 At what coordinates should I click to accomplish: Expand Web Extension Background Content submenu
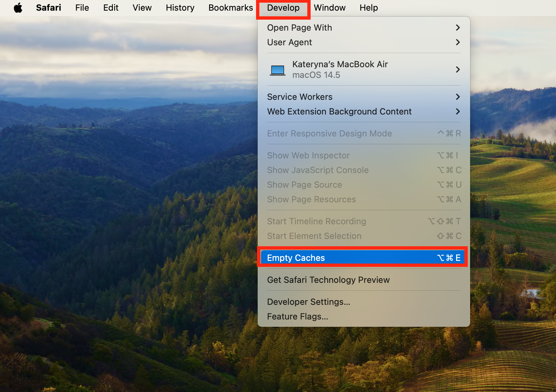(x=364, y=111)
